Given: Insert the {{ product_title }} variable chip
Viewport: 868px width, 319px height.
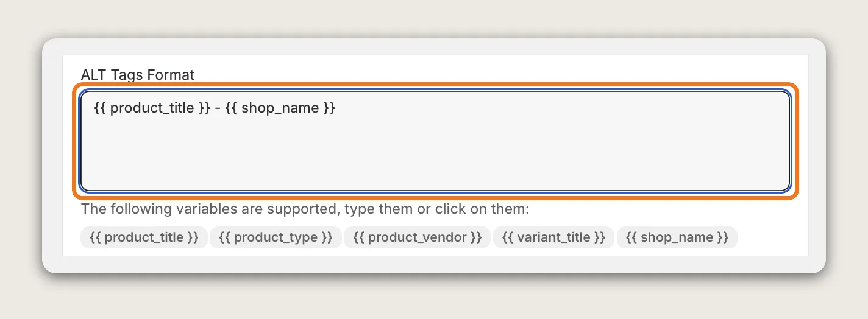Looking at the screenshot, I should [x=144, y=237].
